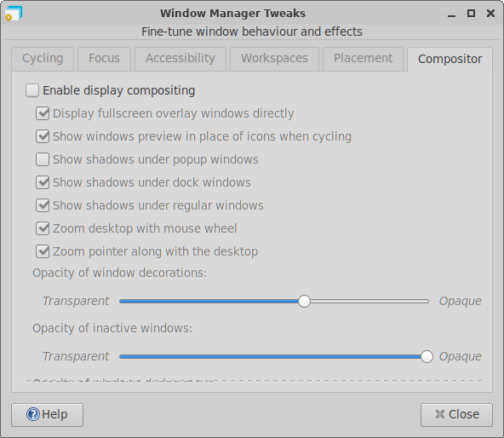
Task: Switch to the Cycling tab
Action: click(43, 59)
